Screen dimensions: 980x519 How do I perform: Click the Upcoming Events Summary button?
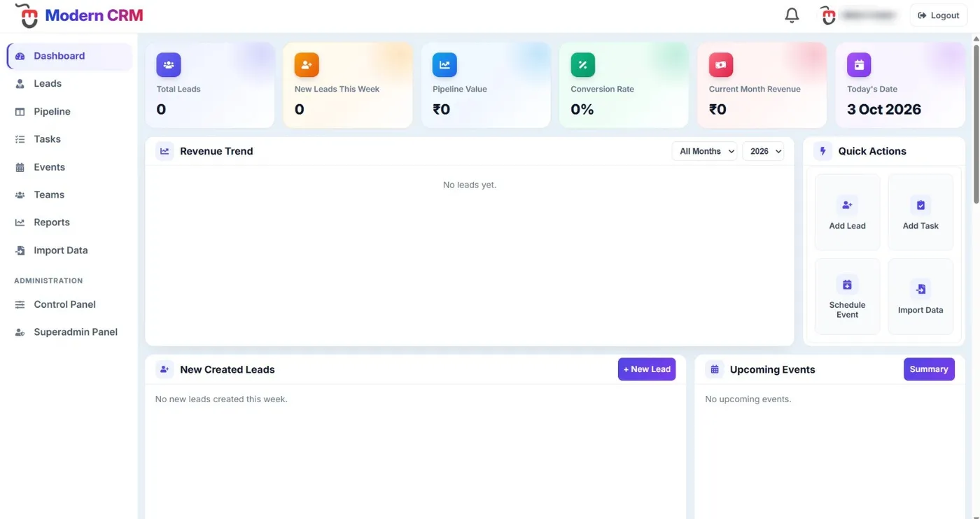point(929,369)
